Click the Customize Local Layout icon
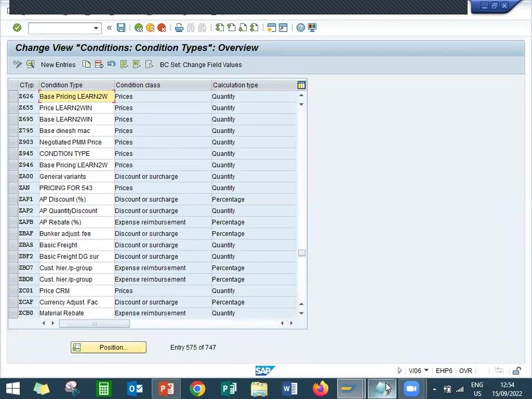 coord(312,28)
